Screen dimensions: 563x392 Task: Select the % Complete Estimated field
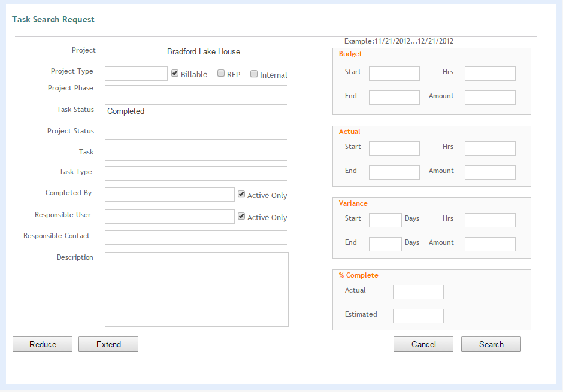[x=418, y=316]
